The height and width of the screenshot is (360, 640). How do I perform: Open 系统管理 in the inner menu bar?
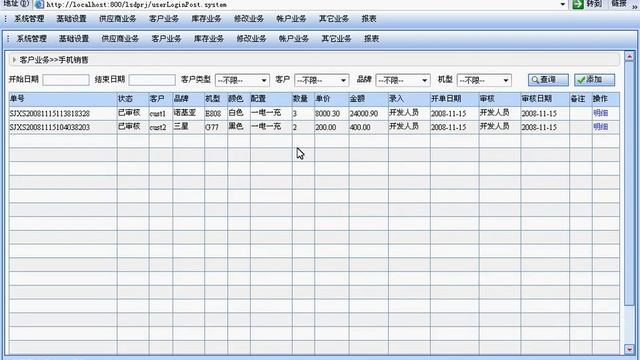pyautogui.click(x=32, y=39)
